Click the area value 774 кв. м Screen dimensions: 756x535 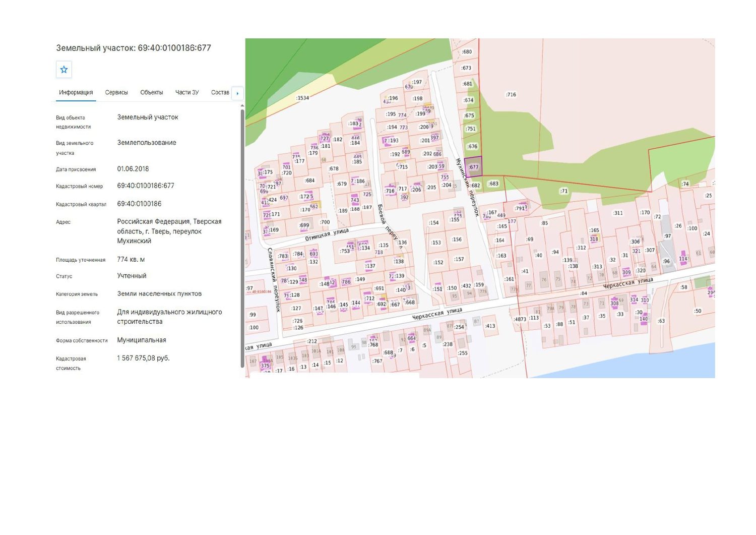click(131, 260)
